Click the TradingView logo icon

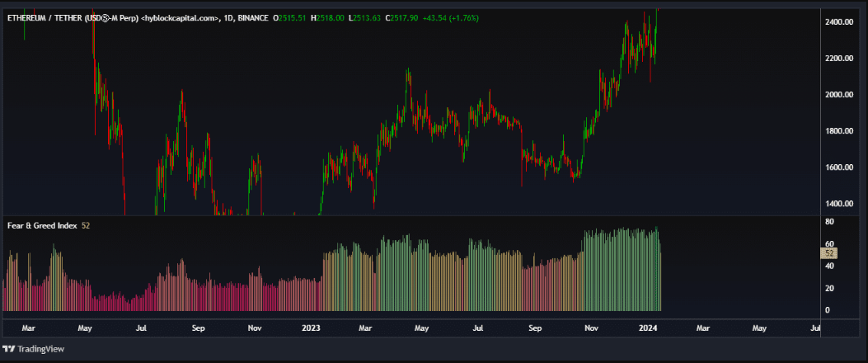(8, 347)
